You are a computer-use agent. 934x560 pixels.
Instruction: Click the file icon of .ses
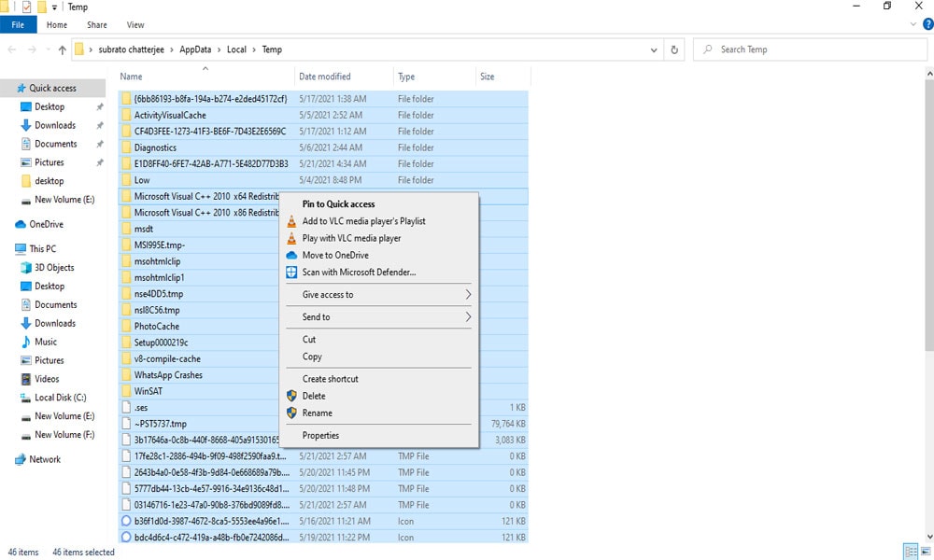pyautogui.click(x=126, y=408)
